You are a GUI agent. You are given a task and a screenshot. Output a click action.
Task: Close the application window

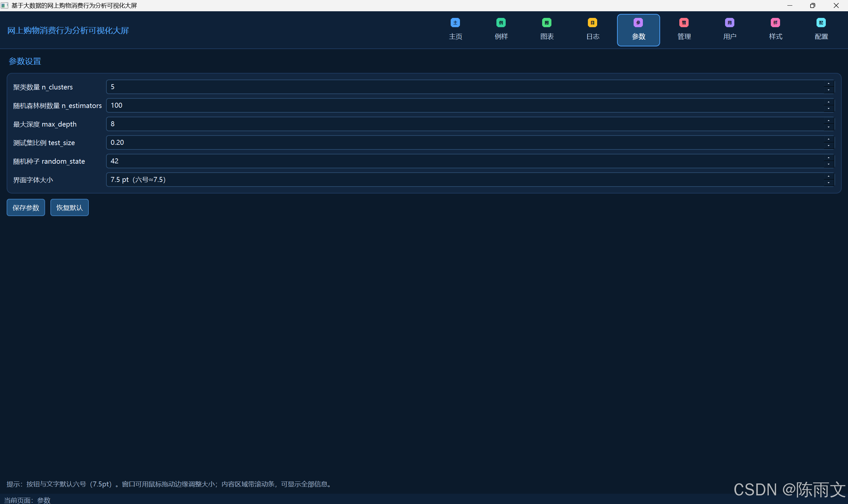click(836, 5)
